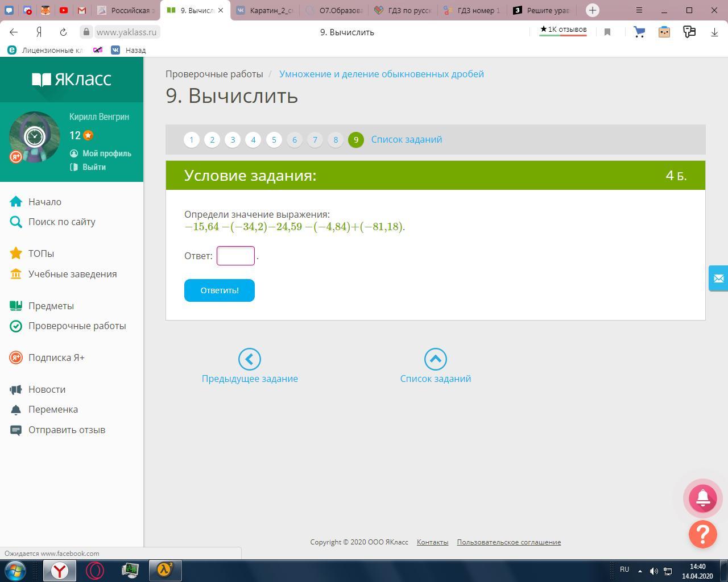This screenshot has width=728, height=582.
Task: Open the VK 'Назад' bookmark
Action: coord(129,50)
